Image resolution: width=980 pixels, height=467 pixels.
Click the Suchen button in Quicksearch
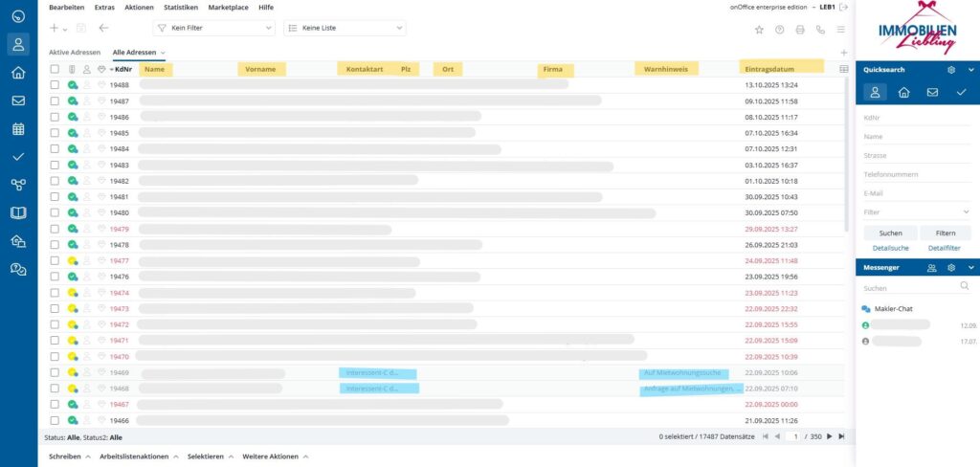(x=890, y=233)
